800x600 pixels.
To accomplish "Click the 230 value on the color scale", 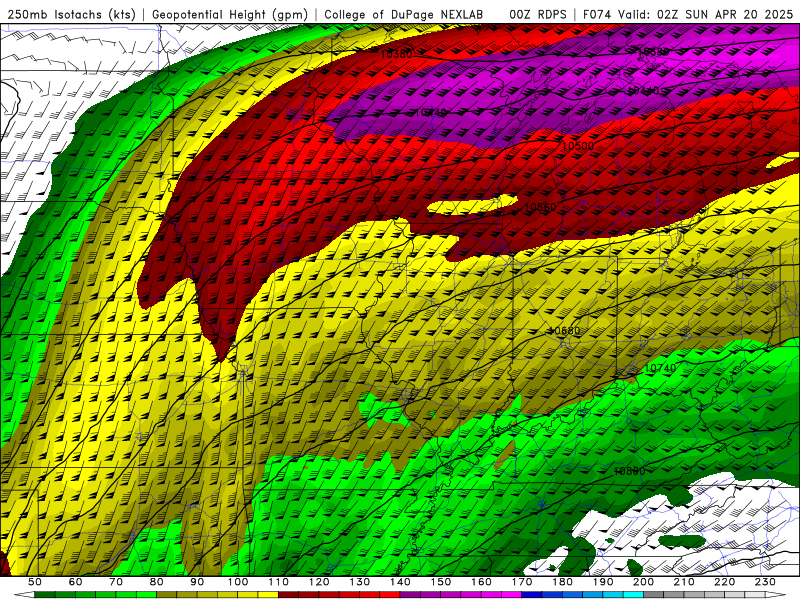I will pyautogui.click(x=765, y=582).
